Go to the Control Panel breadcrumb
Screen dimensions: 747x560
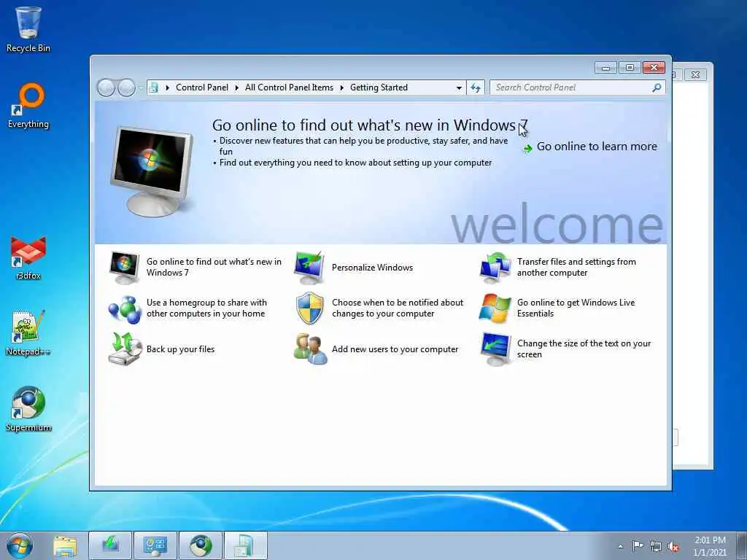pyautogui.click(x=202, y=87)
